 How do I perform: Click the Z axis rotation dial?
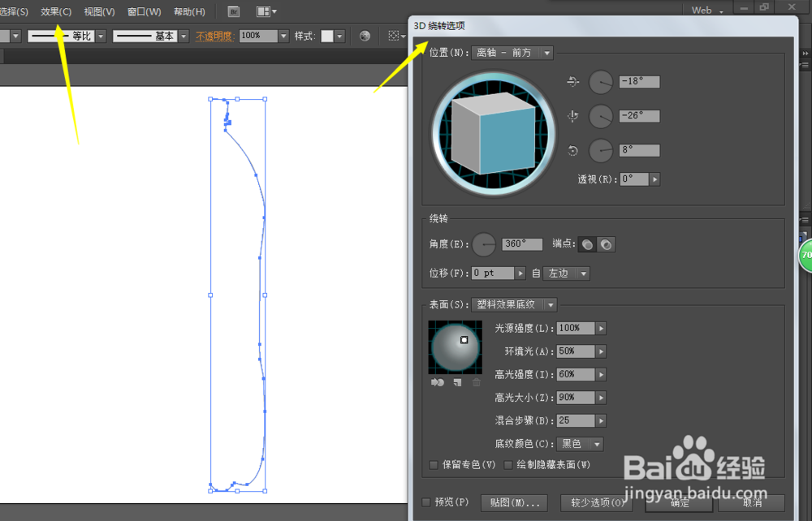tap(600, 150)
